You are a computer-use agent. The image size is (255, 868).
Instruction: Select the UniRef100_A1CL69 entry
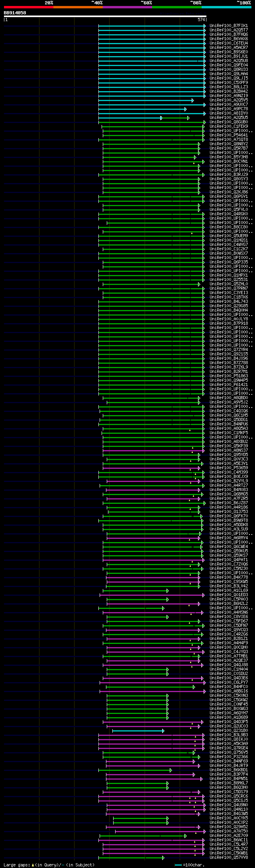tap(229, 590)
